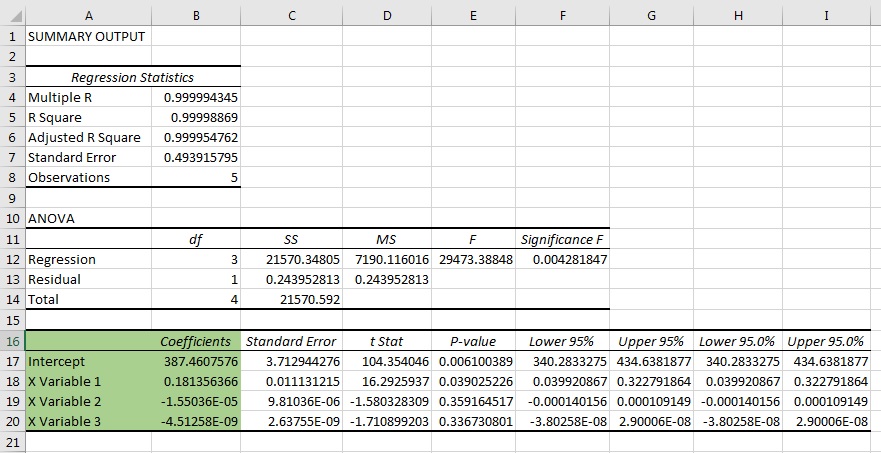Select the Significance F value 0.004281847
Screen dimensions: 881x453
click(563, 260)
